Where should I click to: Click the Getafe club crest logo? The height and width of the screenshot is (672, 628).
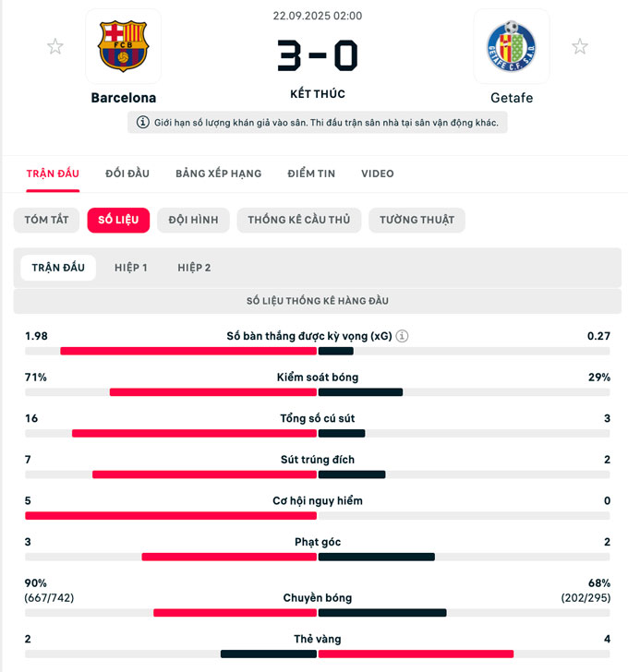click(511, 47)
